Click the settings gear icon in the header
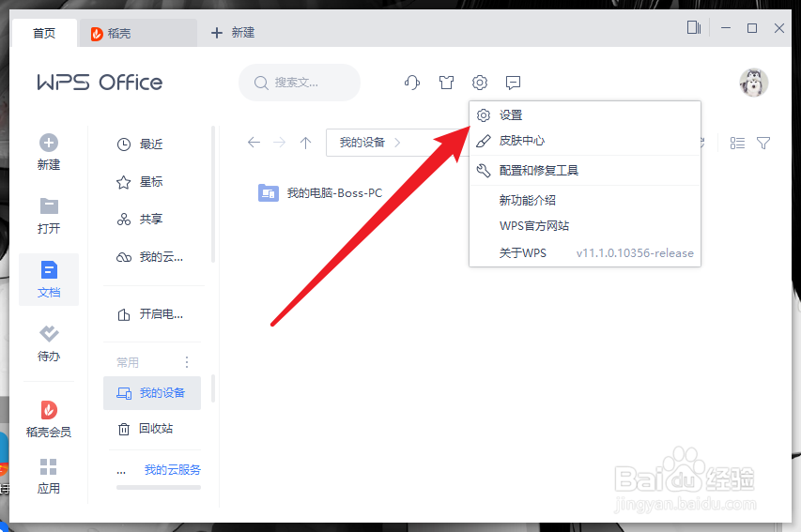The image size is (801, 532). (479, 83)
